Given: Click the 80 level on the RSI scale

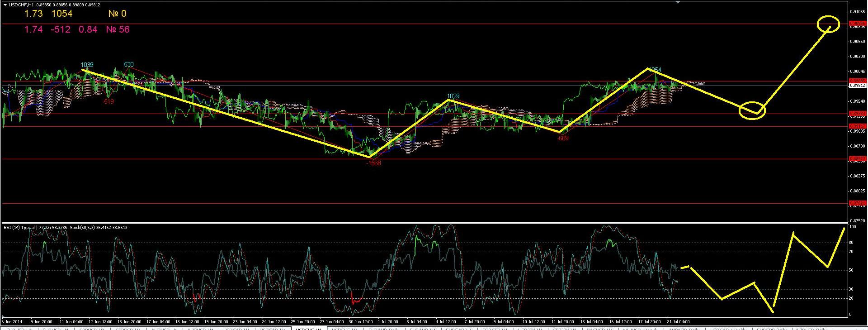Looking at the screenshot, I should (851, 243).
